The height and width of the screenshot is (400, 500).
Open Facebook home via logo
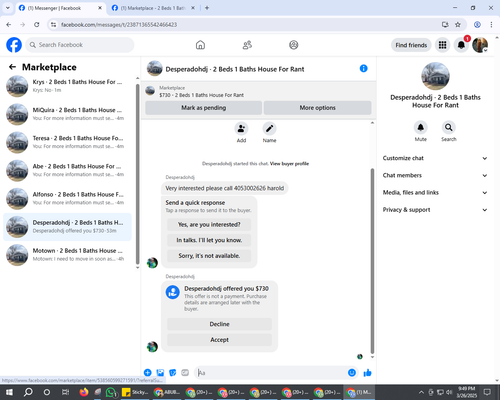pyautogui.click(x=14, y=45)
